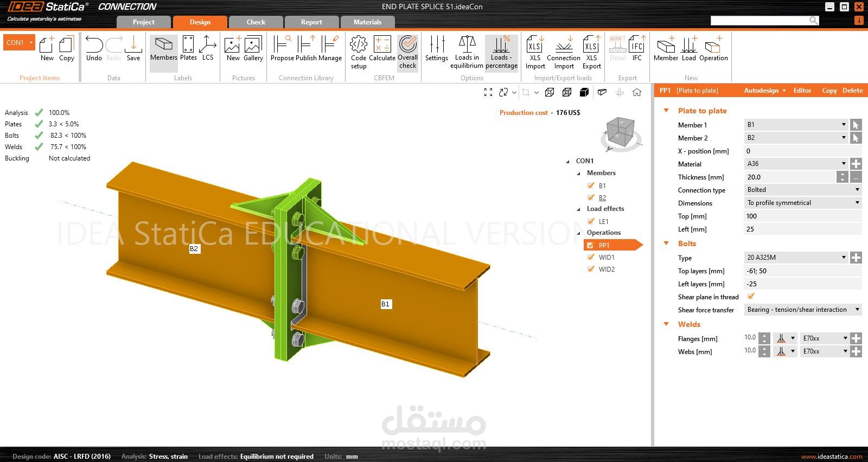
Task: Switch to the Design tab
Action: (200, 22)
